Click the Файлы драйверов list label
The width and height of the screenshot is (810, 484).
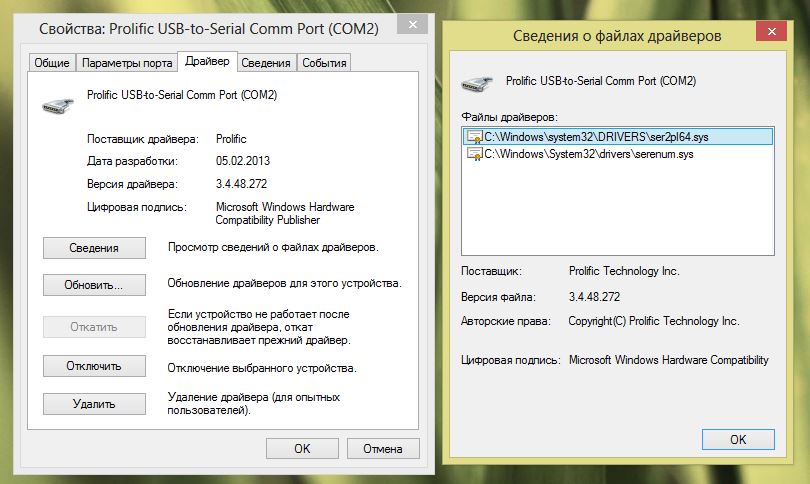509,117
